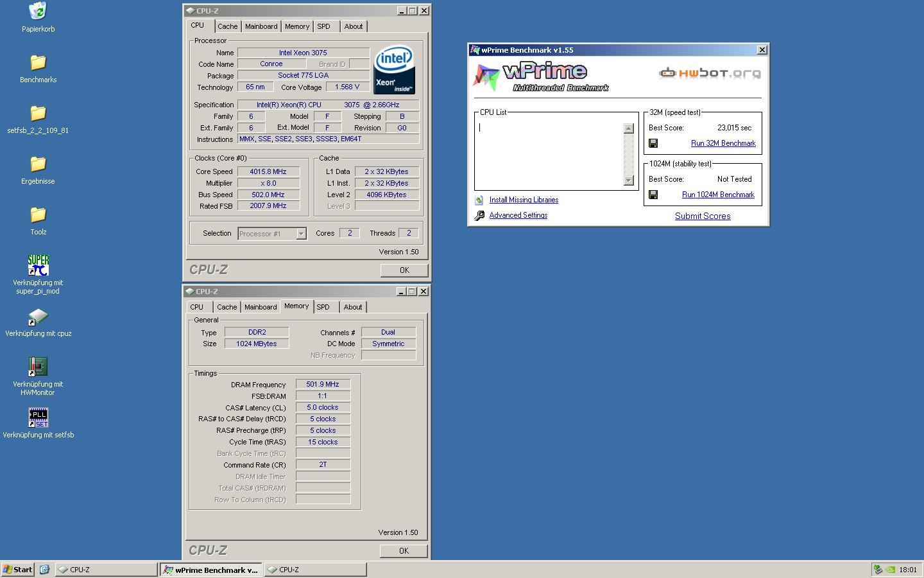Click the wPrime title bar app icon
Image resolution: width=924 pixels, height=578 pixels.
point(475,49)
